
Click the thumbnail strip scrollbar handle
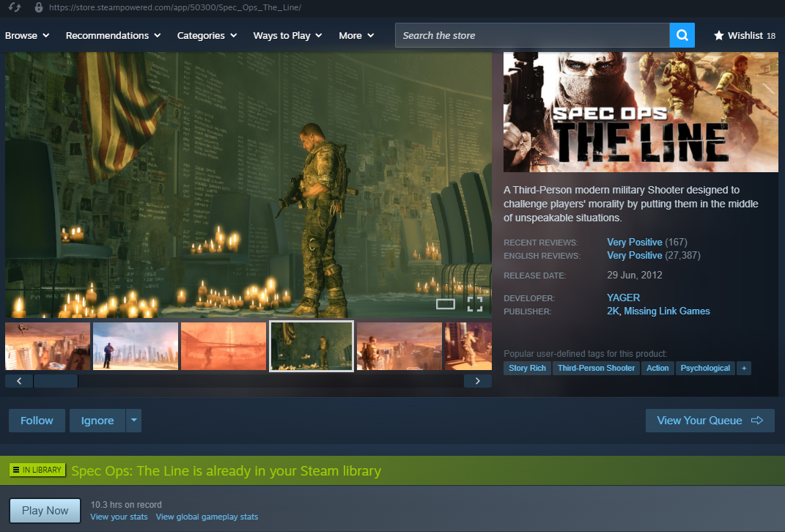[56, 381]
